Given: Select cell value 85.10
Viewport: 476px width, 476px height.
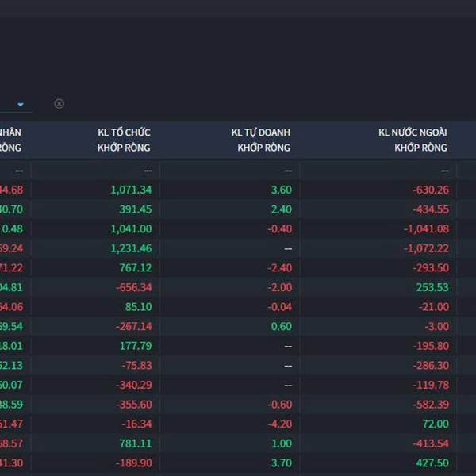Looking at the screenshot, I should point(138,306).
